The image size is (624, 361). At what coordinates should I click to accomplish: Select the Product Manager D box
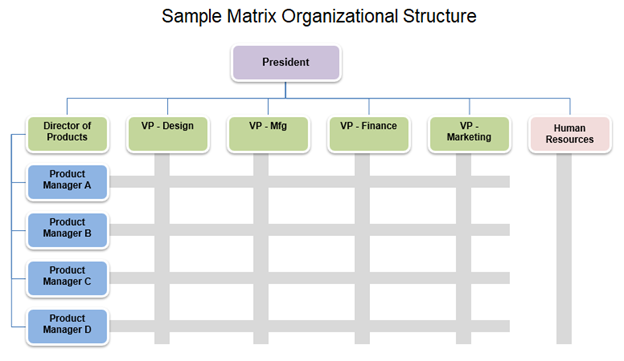[67, 327]
